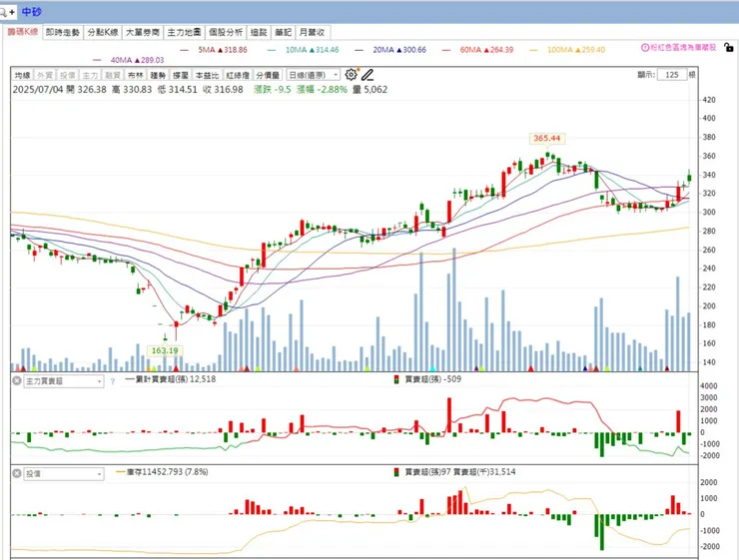Click the 低 314.51 low price text

(177, 90)
